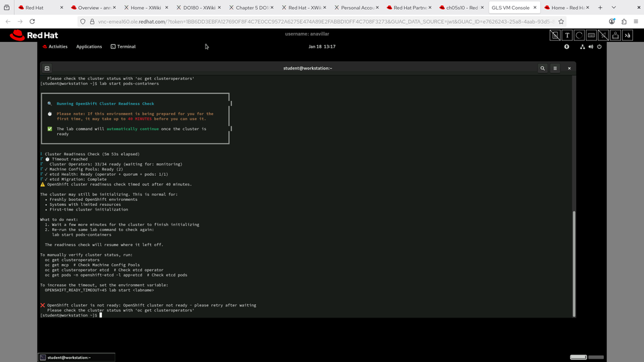
Task: Click the browser forward arrow
Action: [x=20, y=21]
